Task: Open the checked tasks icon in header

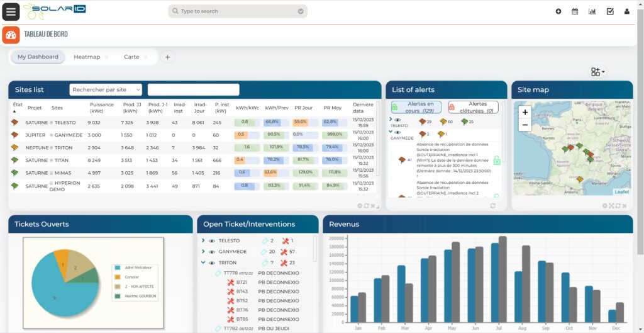Action: coord(610,11)
